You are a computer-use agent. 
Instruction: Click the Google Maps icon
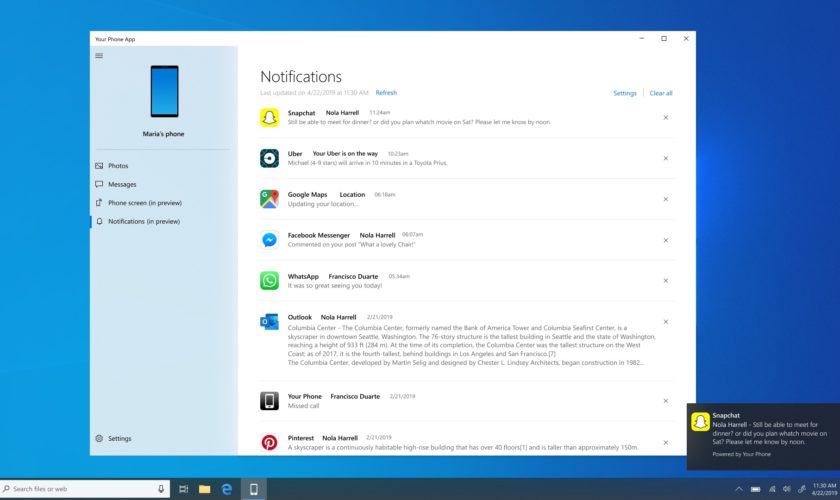tap(269, 199)
